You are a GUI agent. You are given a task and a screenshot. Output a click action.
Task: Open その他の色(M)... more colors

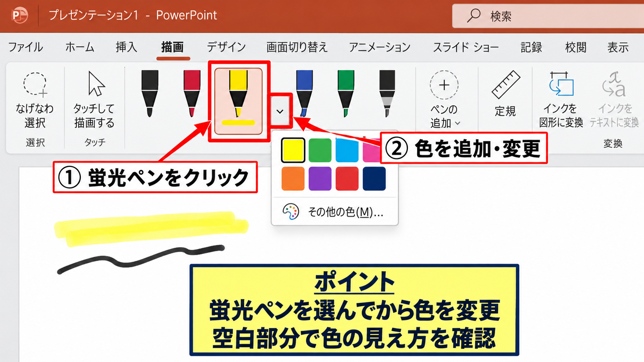[x=334, y=212]
